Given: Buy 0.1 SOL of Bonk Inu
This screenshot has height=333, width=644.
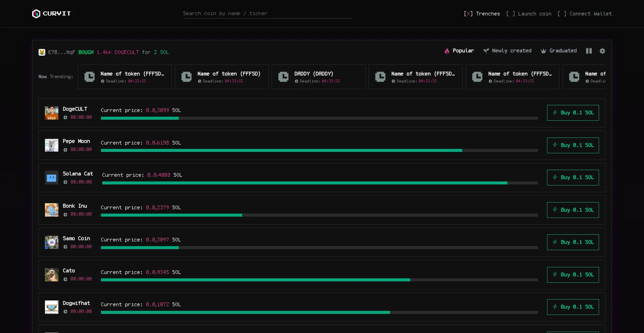Looking at the screenshot, I should pos(573,210).
